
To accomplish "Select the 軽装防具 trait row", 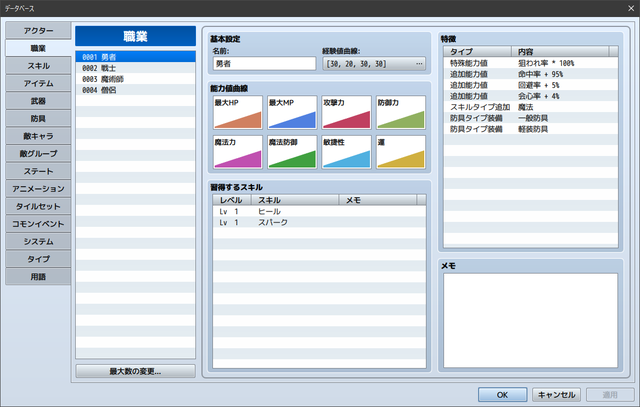I will [x=531, y=129].
